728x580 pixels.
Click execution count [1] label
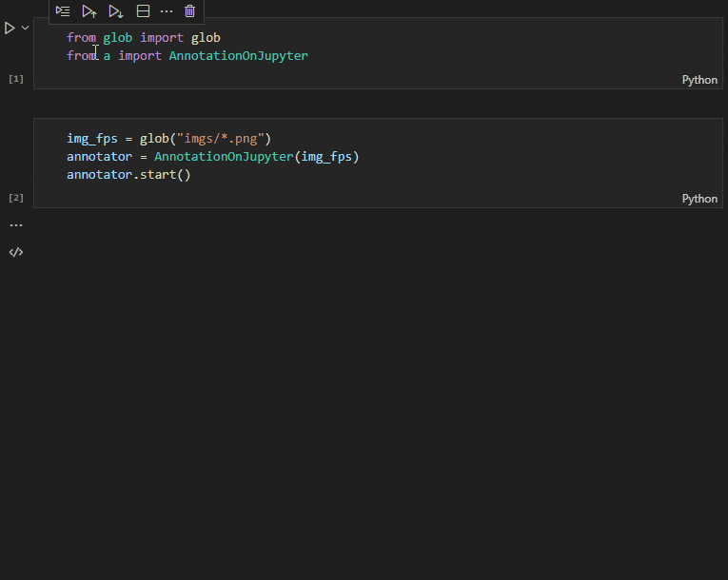[16, 79]
